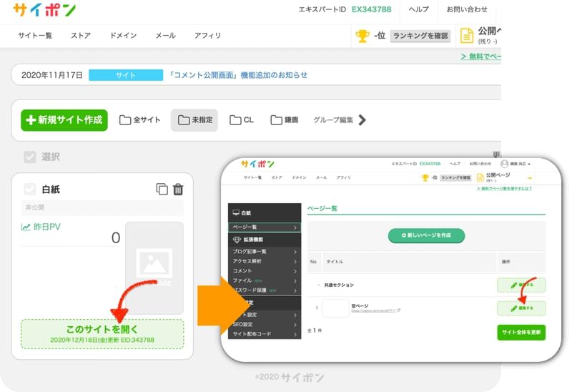
Task: Tick the checkbox beside 白紙 site
Action: pyautogui.click(x=30, y=189)
